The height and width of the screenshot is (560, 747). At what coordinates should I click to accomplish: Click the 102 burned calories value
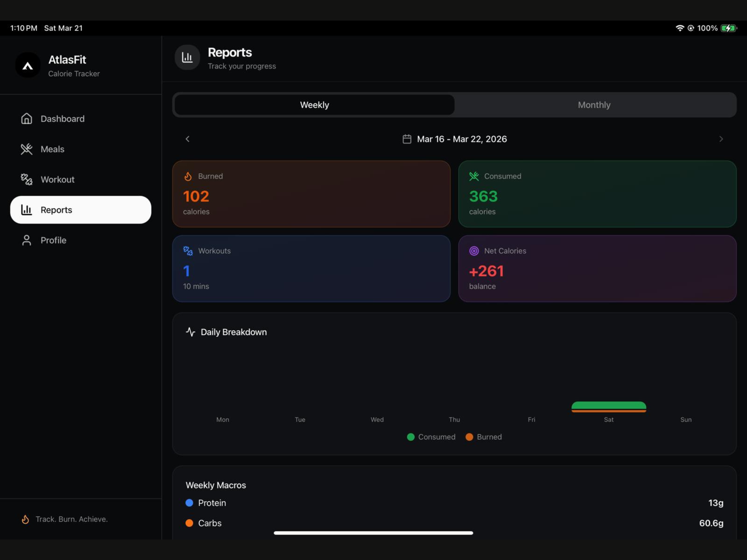tap(196, 196)
